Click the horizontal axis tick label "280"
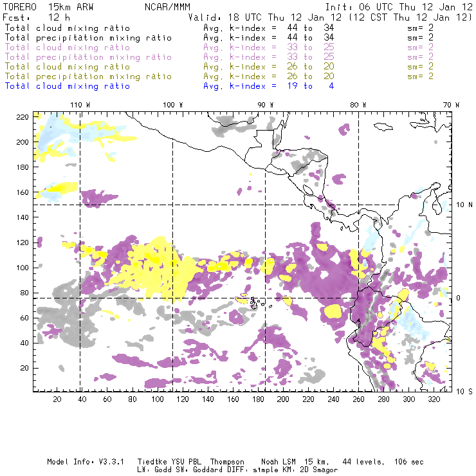This screenshot has width=476, height=476. [x=384, y=399]
